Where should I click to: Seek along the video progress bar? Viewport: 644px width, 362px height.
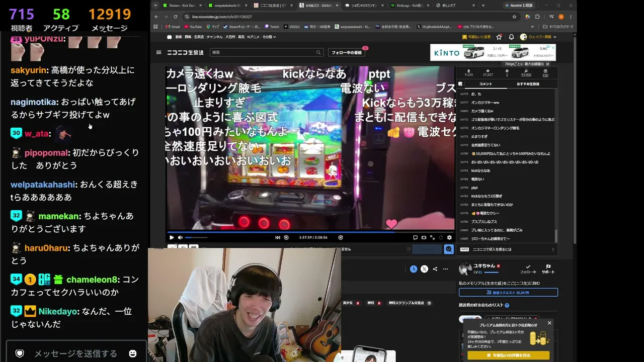tap(310, 231)
